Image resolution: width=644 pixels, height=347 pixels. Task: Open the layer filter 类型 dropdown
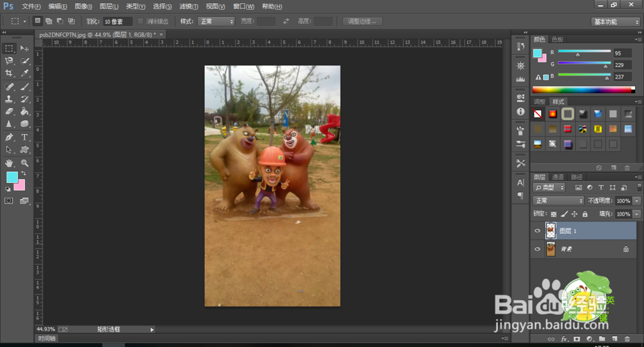pyautogui.click(x=549, y=188)
